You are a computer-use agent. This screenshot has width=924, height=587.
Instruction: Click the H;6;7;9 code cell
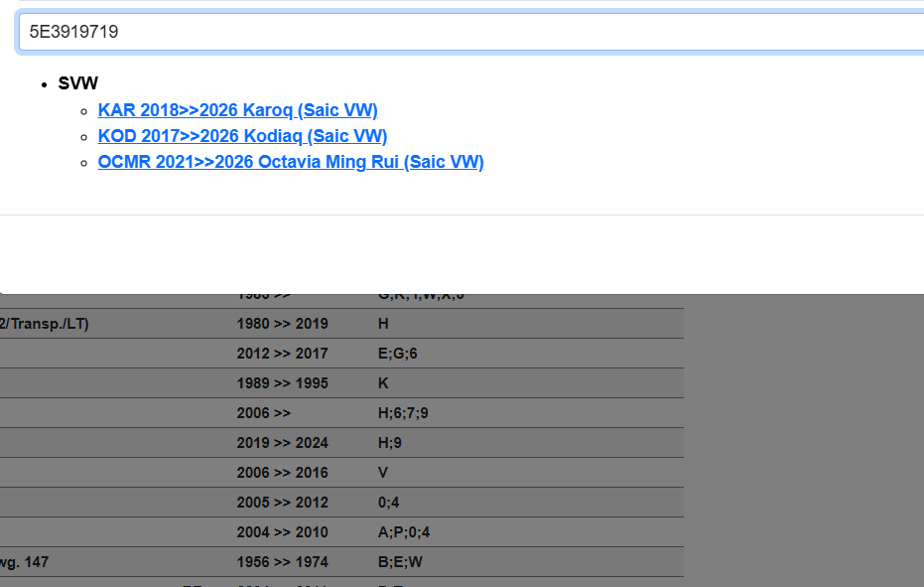tap(403, 413)
